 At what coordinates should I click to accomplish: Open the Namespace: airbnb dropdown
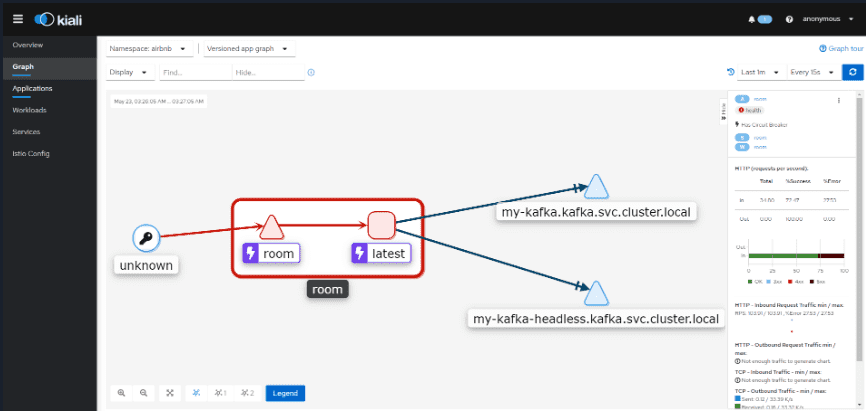pyautogui.click(x=150, y=49)
